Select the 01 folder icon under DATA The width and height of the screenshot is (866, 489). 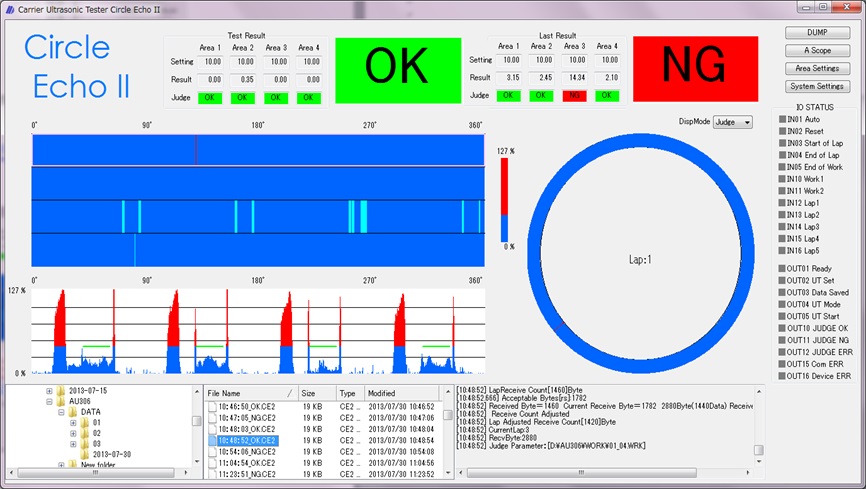tap(85, 423)
